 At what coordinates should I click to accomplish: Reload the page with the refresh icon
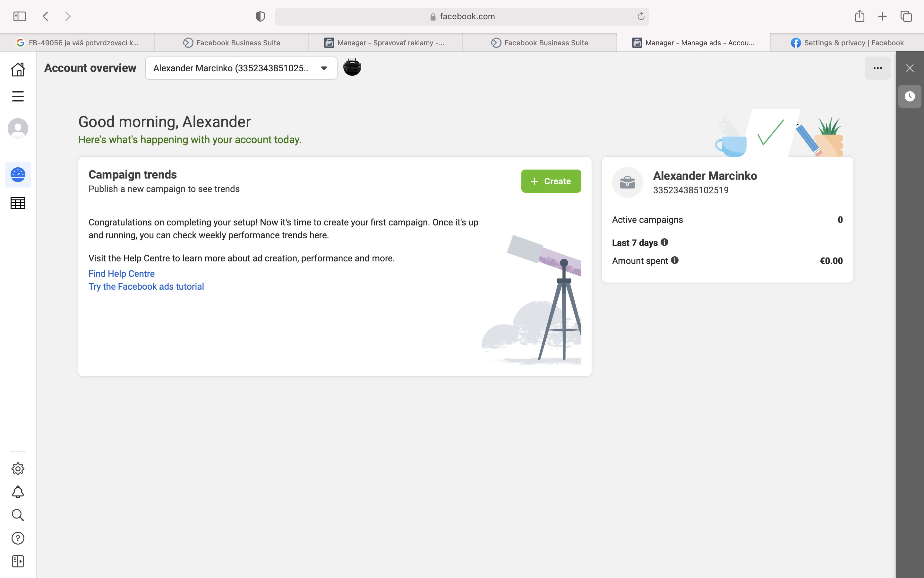641,16
